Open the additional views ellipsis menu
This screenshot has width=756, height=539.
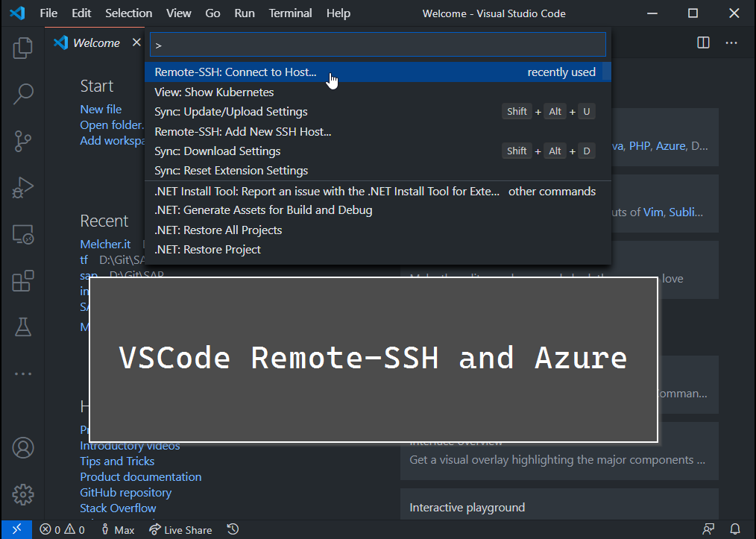pyautogui.click(x=22, y=373)
